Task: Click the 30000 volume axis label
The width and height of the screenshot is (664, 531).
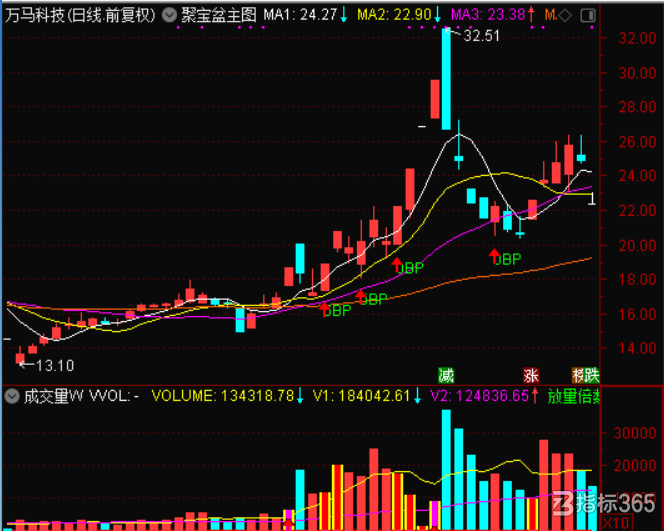Action: click(635, 433)
